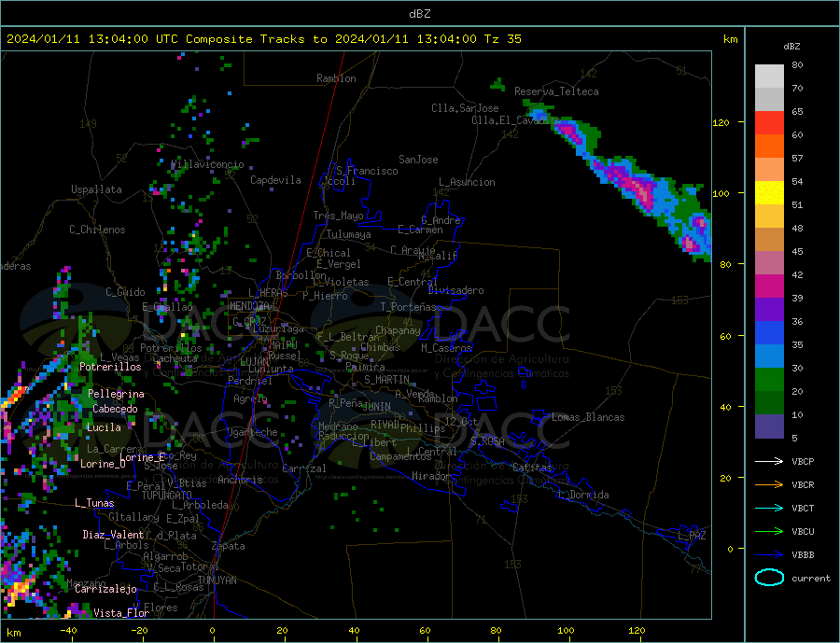Click the Uspallata place label

(96, 189)
